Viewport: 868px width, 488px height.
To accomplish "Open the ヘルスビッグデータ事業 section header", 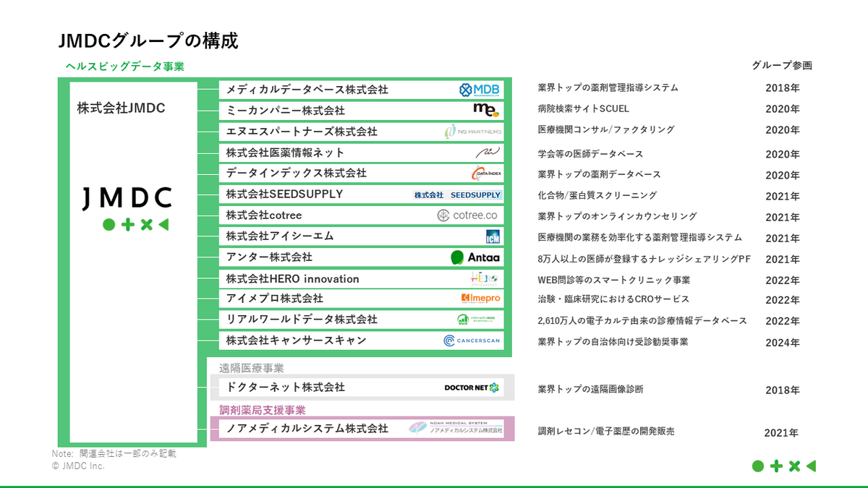I will [125, 66].
